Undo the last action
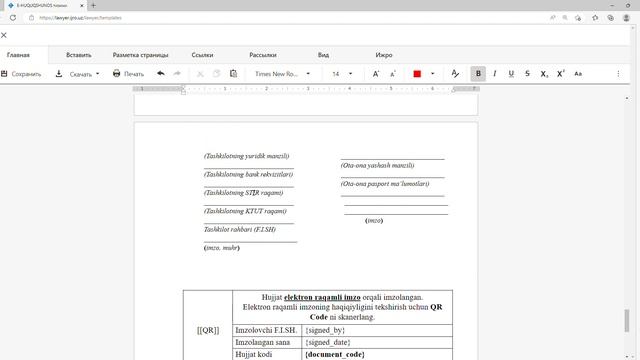 click(161, 74)
